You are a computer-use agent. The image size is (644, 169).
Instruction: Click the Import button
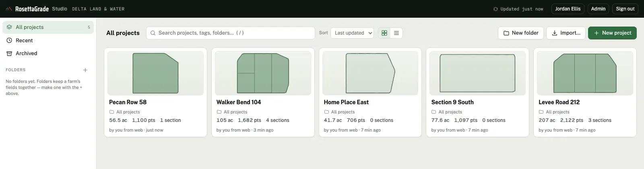click(566, 33)
